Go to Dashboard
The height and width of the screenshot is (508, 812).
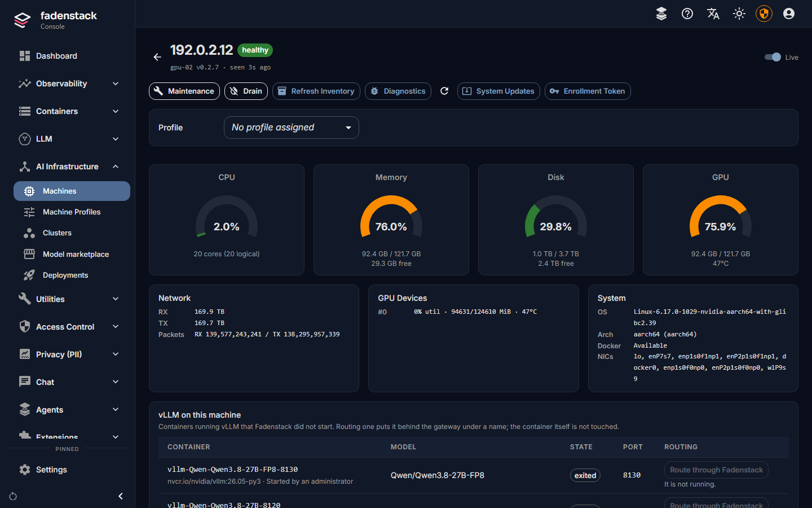[72, 56]
